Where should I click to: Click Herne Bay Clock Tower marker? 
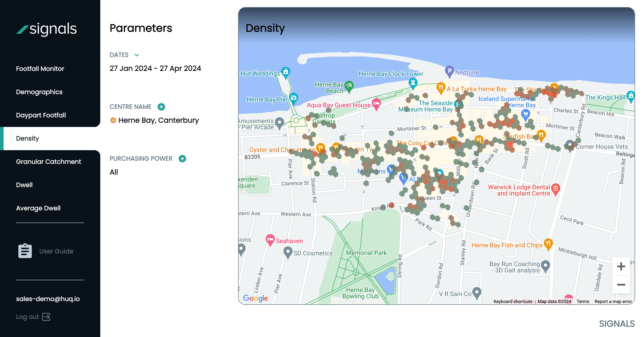coord(413,83)
